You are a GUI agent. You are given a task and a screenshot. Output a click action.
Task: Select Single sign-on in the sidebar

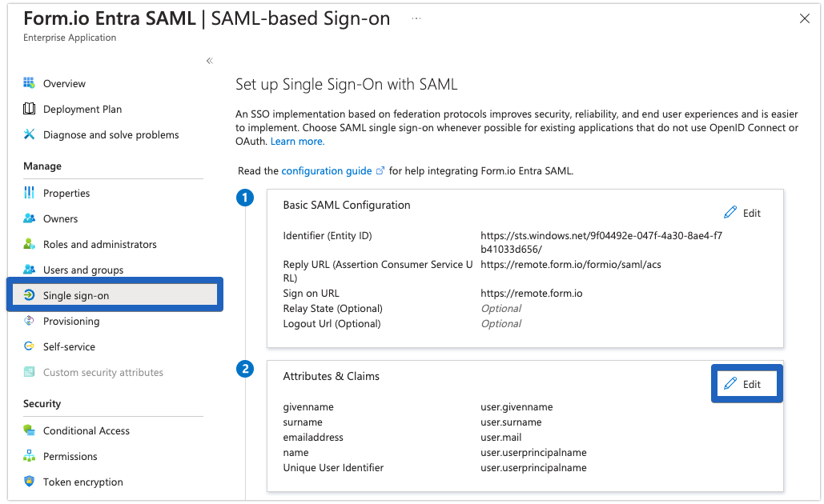pyautogui.click(x=115, y=295)
